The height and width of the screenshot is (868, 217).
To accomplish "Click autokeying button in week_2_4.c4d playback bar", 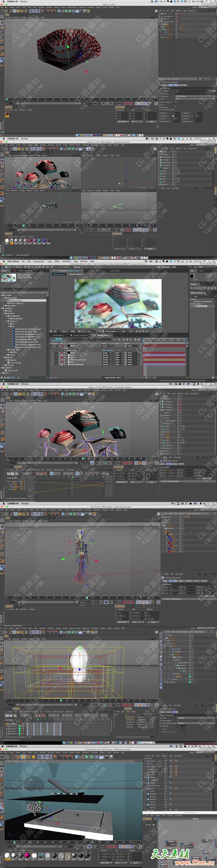I will click(127, 463).
